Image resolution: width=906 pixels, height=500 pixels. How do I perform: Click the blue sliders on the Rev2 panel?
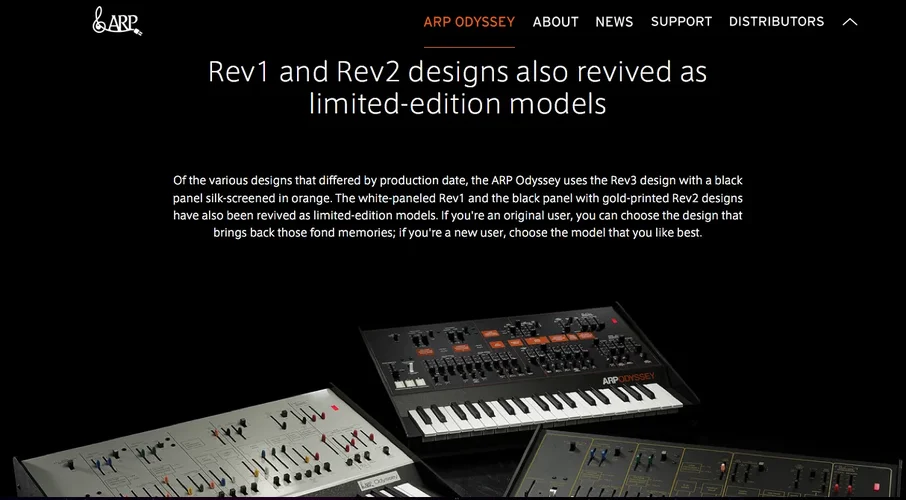point(595,457)
